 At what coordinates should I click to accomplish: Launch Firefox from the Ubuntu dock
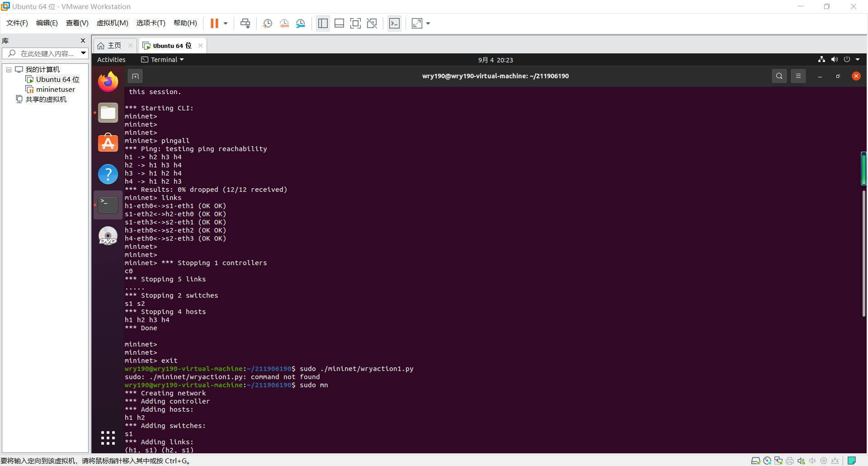pyautogui.click(x=108, y=82)
